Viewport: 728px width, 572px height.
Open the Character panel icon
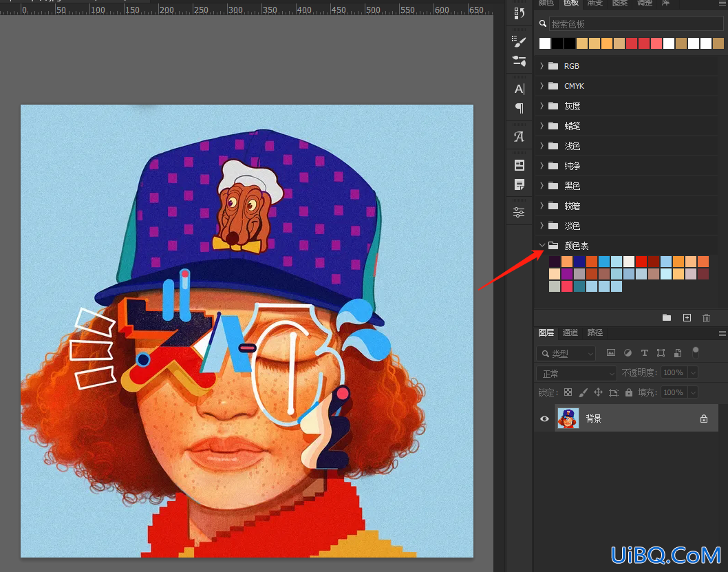pyautogui.click(x=519, y=89)
